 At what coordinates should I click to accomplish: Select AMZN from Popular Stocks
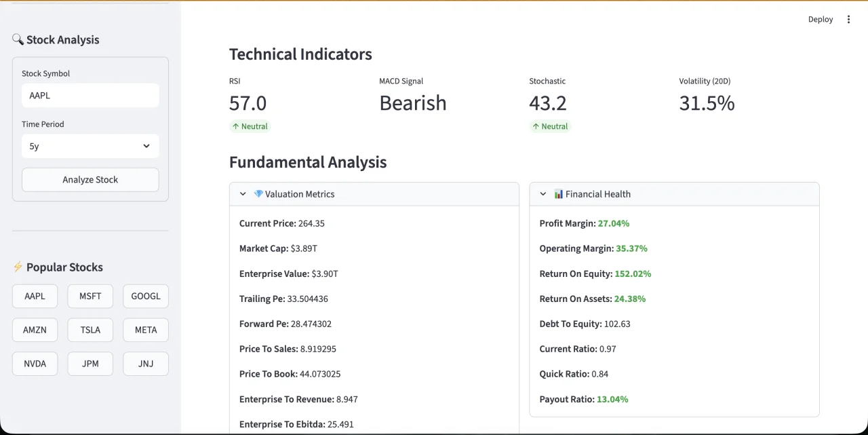(x=35, y=330)
